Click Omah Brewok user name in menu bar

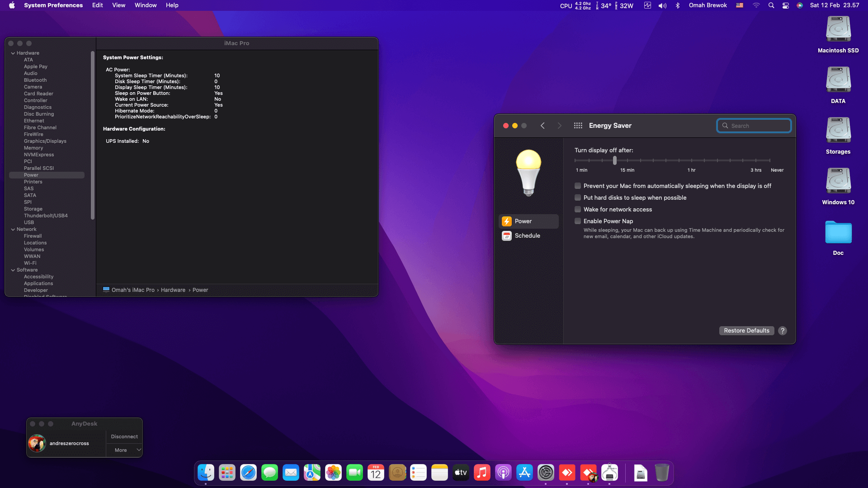tap(708, 5)
